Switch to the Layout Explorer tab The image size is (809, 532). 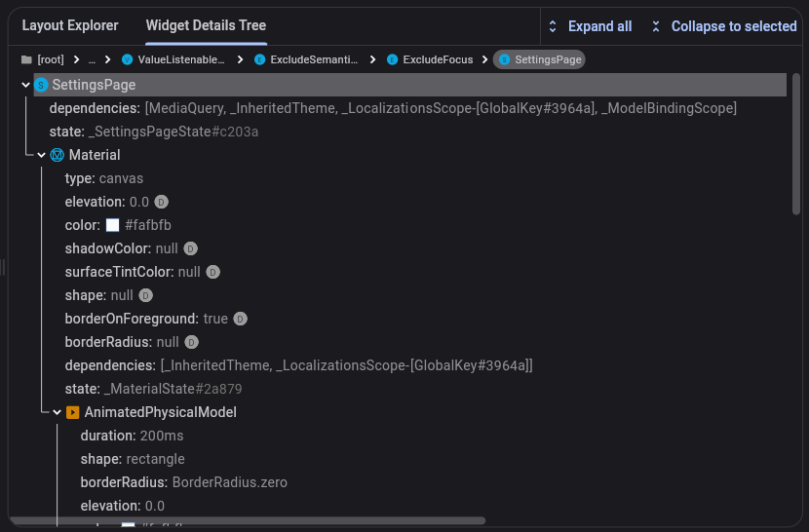coord(70,25)
